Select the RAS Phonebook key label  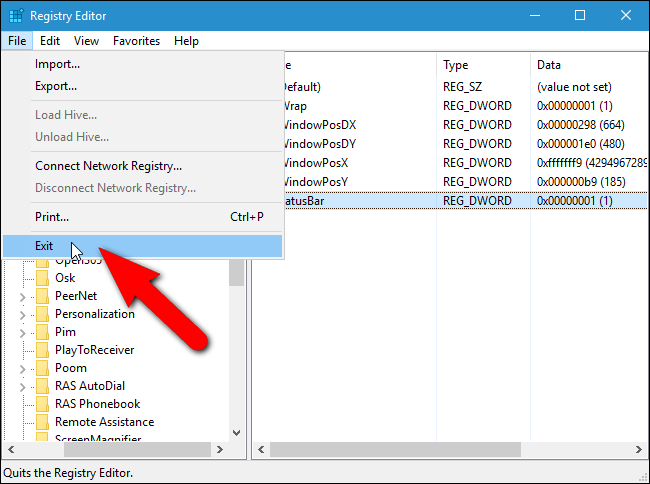98,404
